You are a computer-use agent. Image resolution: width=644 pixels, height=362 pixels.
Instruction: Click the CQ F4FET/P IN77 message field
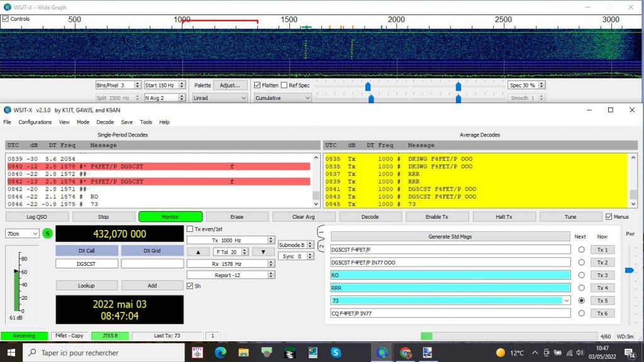pyautogui.click(x=450, y=313)
